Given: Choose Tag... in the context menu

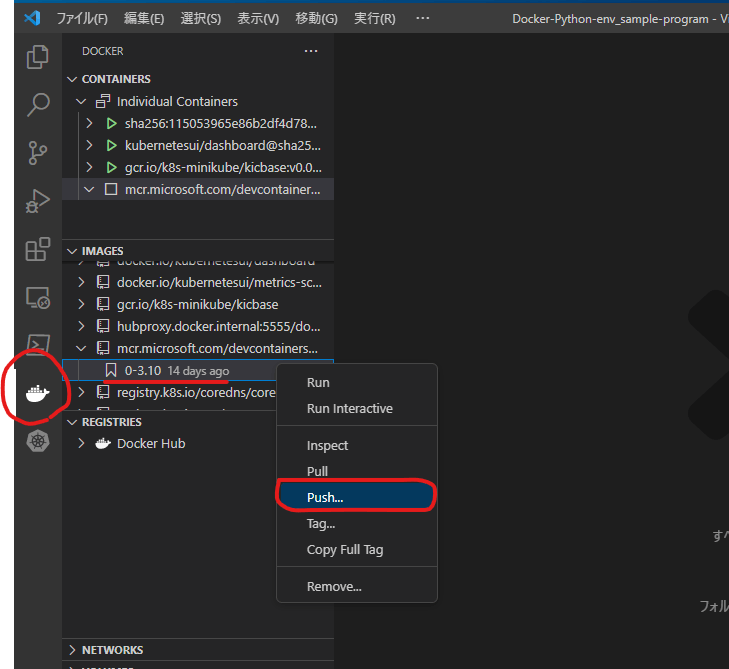Looking at the screenshot, I should click(x=357, y=523).
